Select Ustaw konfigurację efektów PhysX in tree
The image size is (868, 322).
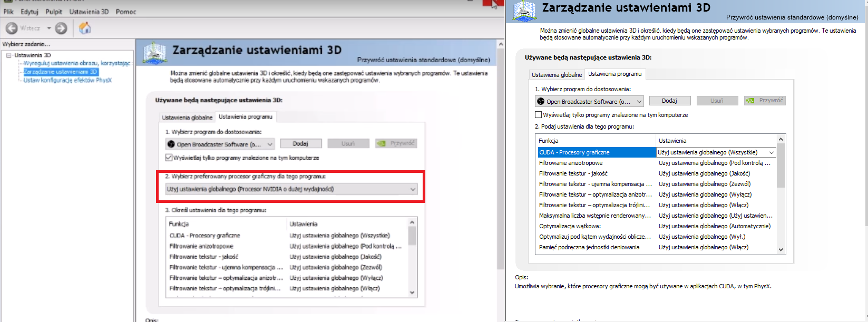pos(67,80)
